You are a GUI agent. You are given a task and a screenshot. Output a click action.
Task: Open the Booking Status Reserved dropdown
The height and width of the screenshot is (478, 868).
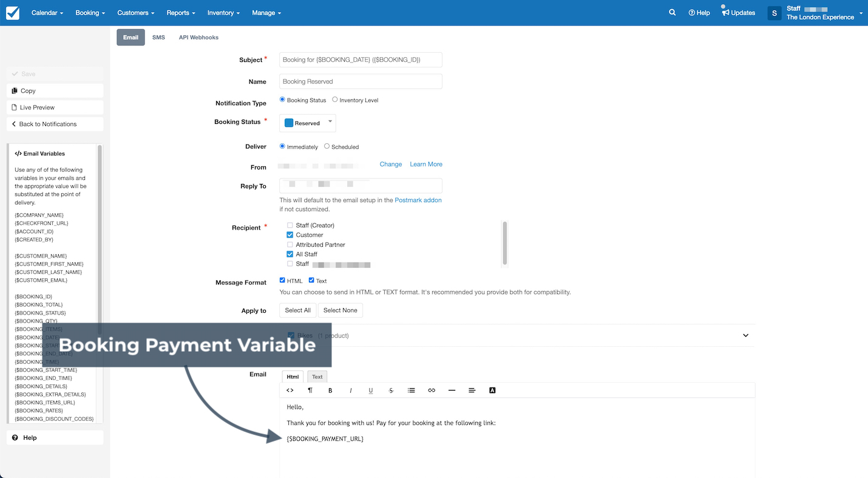[308, 123]
